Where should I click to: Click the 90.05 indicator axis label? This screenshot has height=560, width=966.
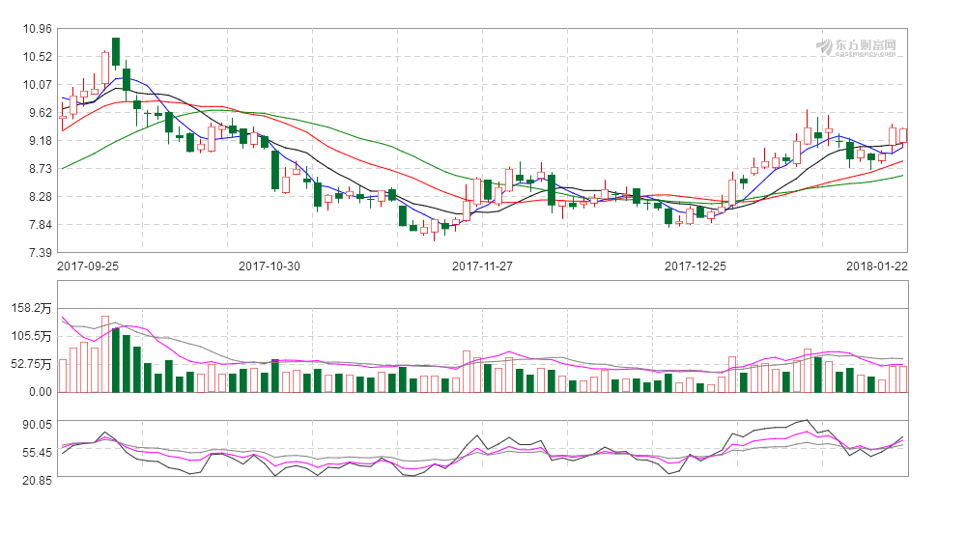click(37, 424)
